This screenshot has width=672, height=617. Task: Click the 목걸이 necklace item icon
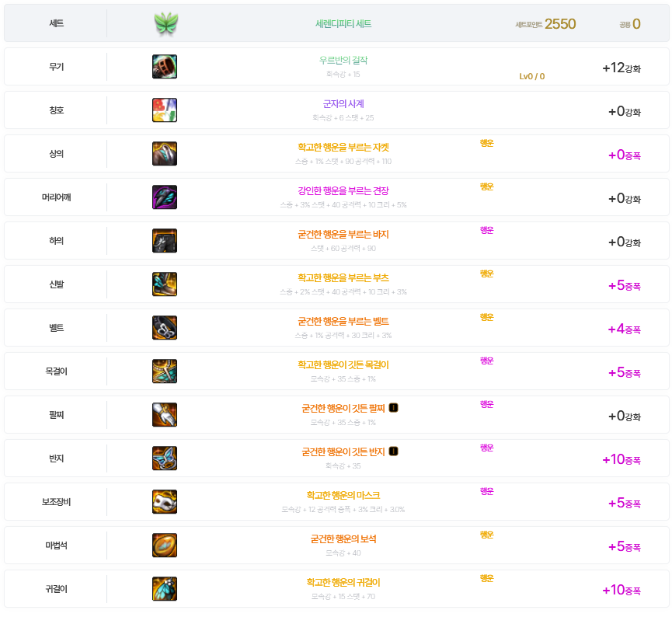[x=165, y=371]
